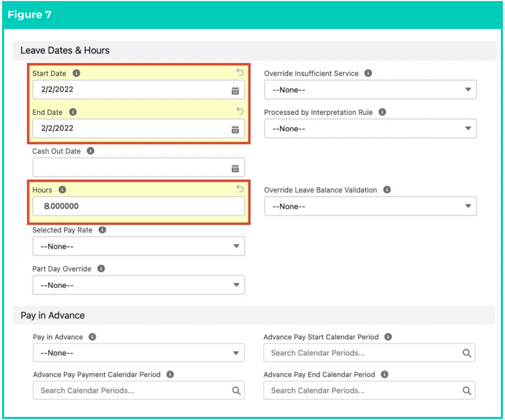
Task: Open calendar picker for Cash Out Date
Action: pos(235,169)
